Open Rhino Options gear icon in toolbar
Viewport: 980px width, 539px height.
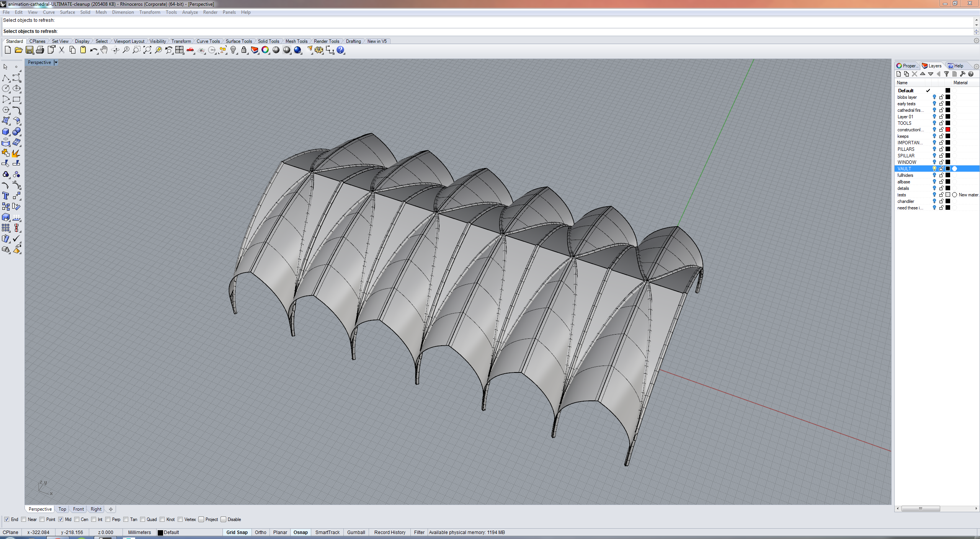[x=319, y=50]
